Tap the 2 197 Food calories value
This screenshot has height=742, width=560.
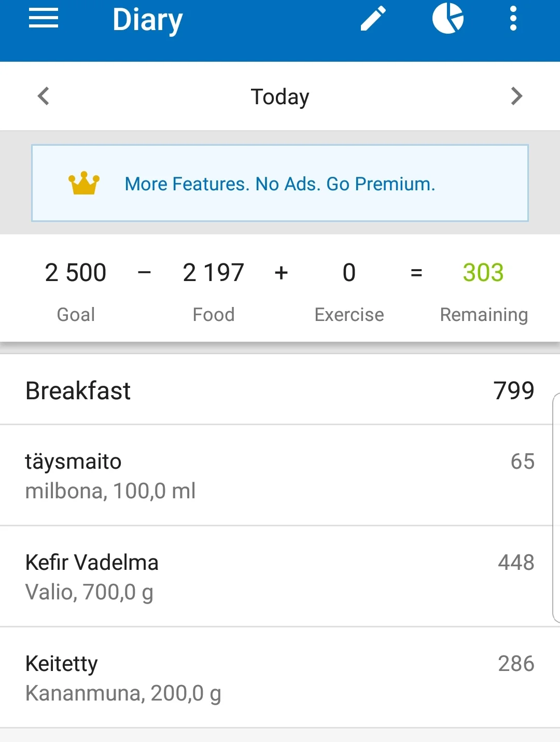point(213,273)
